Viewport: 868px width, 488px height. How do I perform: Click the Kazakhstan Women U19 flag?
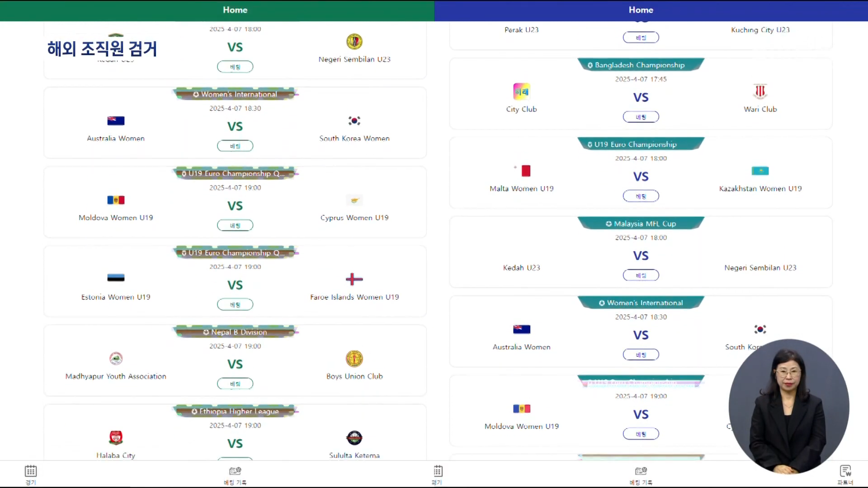pos(760,171)
